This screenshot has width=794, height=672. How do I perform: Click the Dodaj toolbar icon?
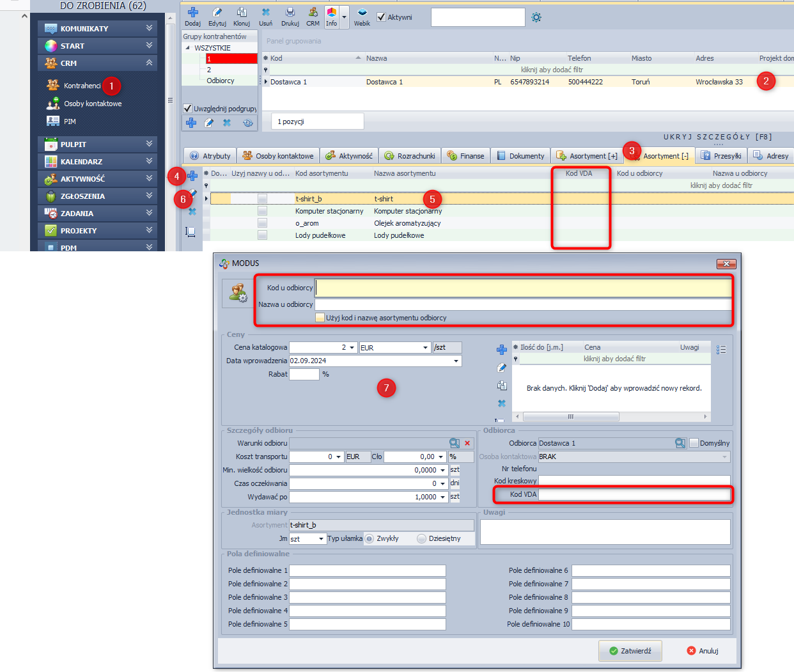192,13
